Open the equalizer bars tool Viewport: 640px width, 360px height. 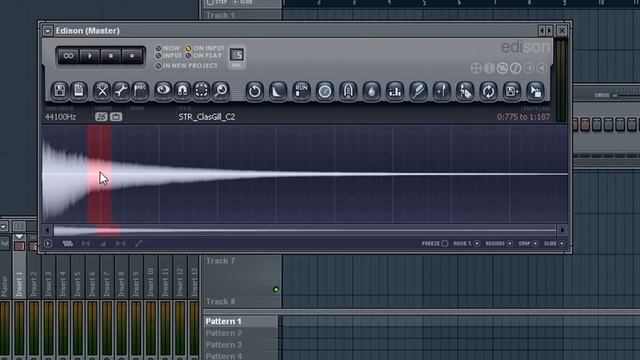[x=395, y=91]
